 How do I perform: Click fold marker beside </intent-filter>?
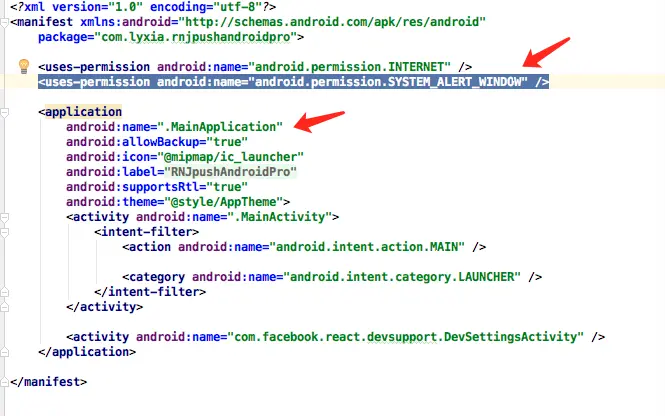click(x=5, y=292)
